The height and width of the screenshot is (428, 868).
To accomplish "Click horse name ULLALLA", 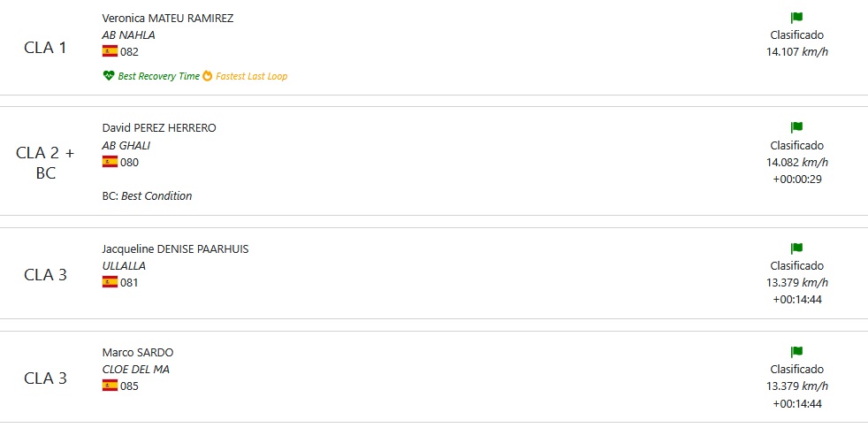I will click(x=124, y=266).
